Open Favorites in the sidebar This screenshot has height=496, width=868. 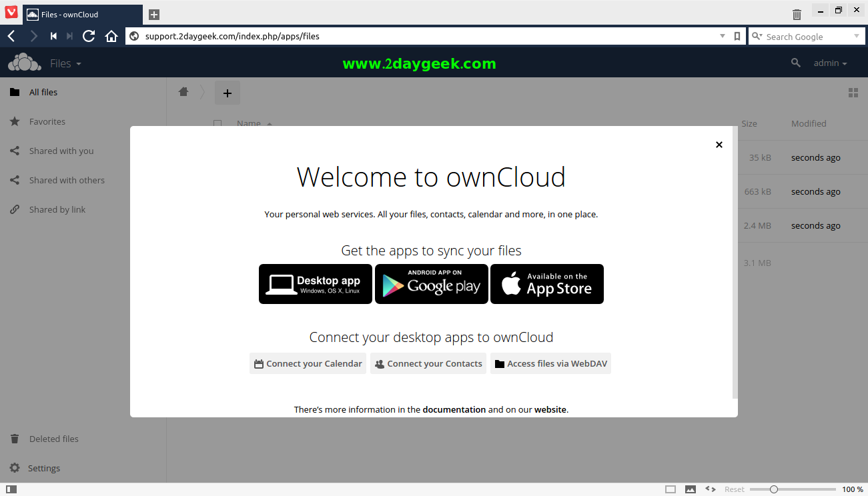pyautogui.click(x=47, y=122)
